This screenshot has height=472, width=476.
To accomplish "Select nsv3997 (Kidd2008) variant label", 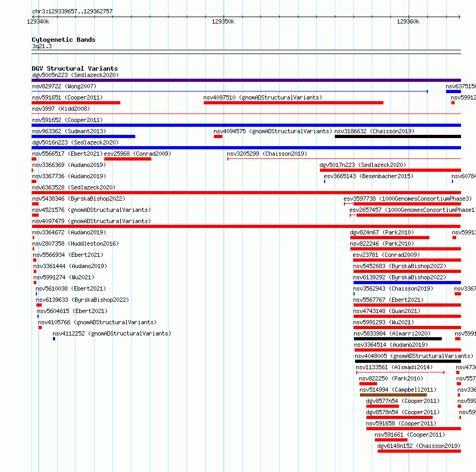I will tap(61, 109).
